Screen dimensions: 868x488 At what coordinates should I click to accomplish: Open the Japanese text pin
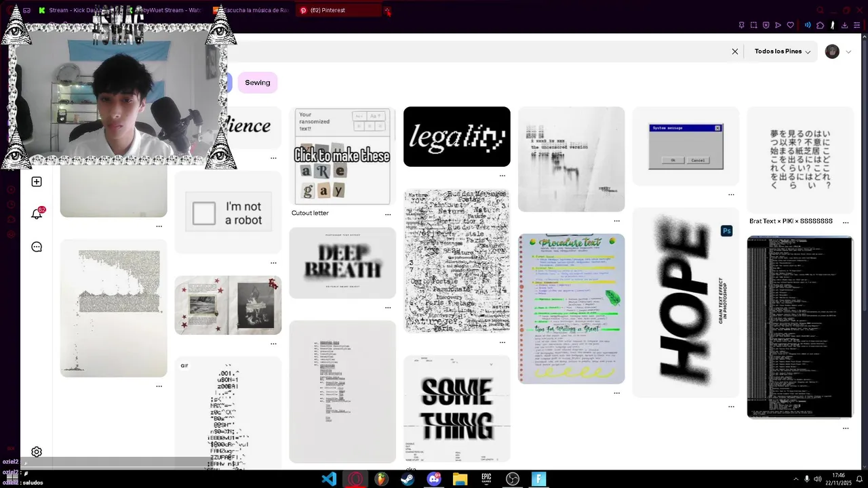click(x=800, y=160)
